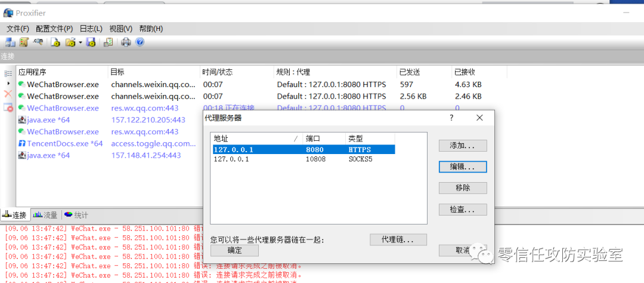
Task: Sort proxies by the 端口 column header
Action: coord(324,139)
